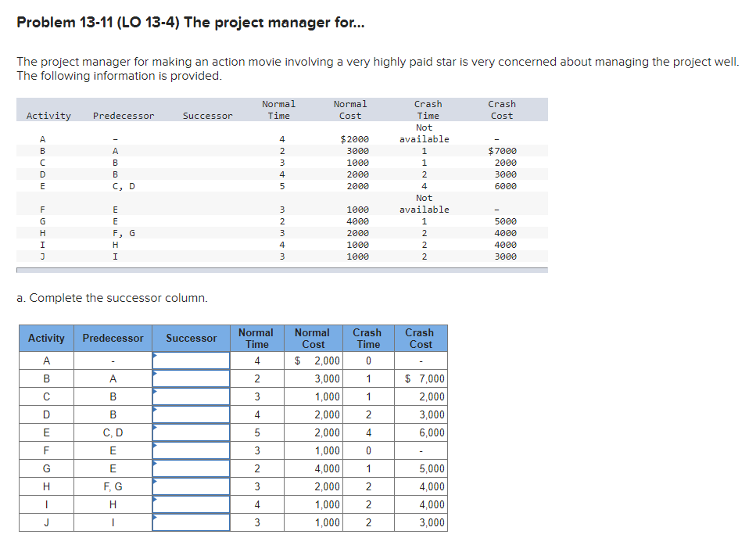Image resolution: width=756 pixels, height=556 pixels.
Task: Click the Successor input for Activity I
Action: point(191,504)
